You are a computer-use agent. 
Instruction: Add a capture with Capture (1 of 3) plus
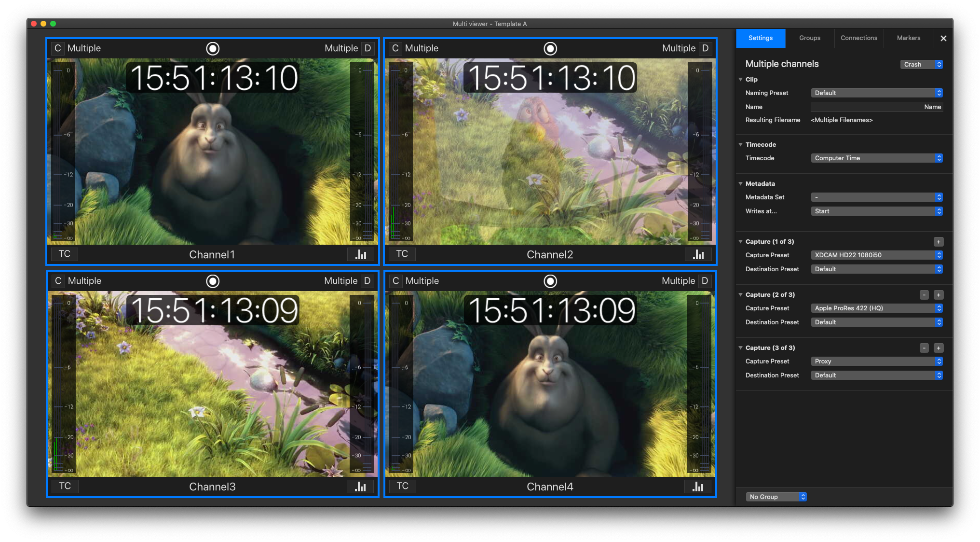(x=939, y=242)
